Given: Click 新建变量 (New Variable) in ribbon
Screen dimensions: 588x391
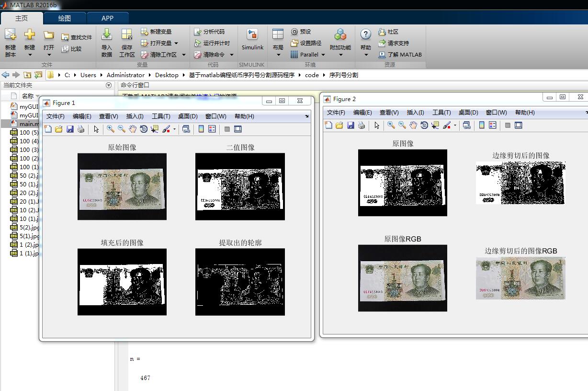Looking at the screenshot, I should (156, 32).
